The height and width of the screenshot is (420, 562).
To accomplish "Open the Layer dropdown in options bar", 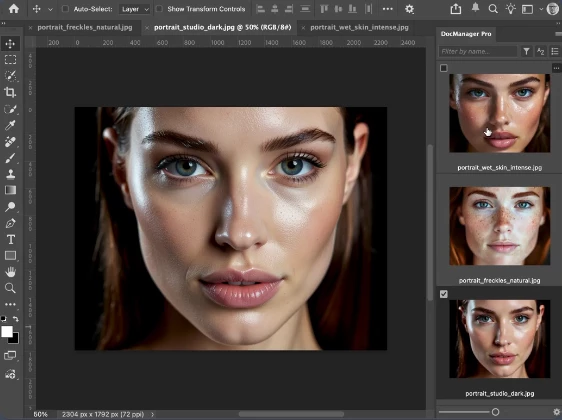I will click(134, 9).
